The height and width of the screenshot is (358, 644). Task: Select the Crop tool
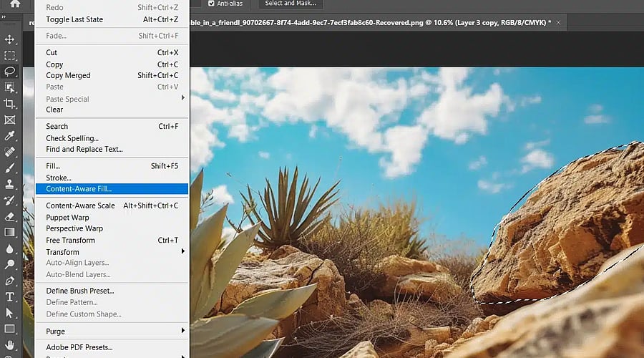click(9, 104)
